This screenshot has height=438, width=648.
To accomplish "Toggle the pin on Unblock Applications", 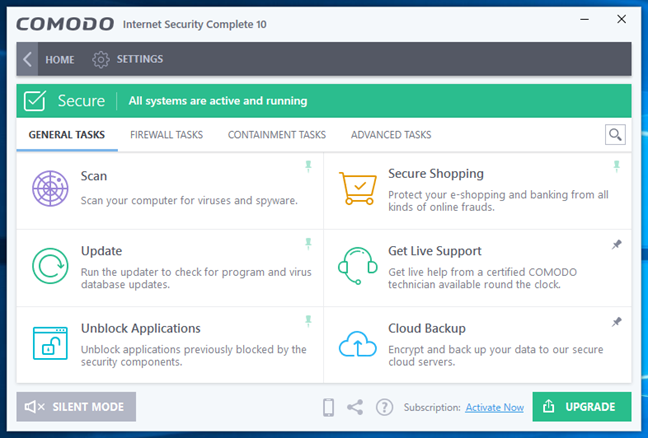I will [308, 321].
